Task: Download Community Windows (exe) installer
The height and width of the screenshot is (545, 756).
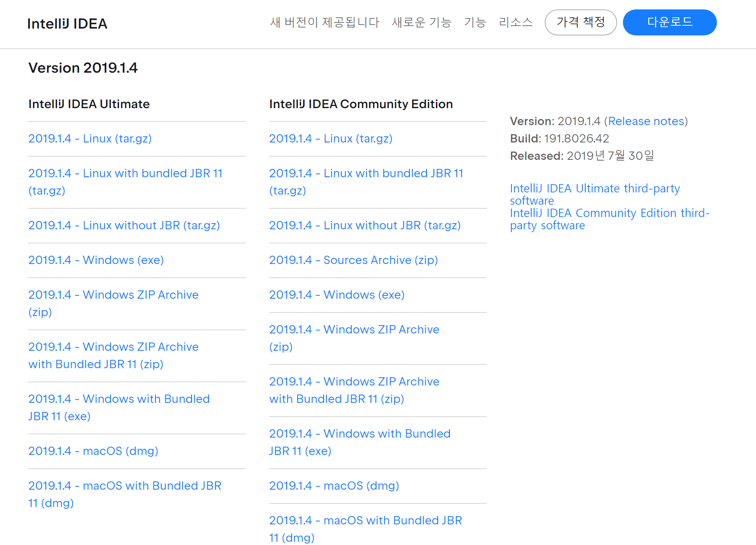Action: tap(337, 295)
